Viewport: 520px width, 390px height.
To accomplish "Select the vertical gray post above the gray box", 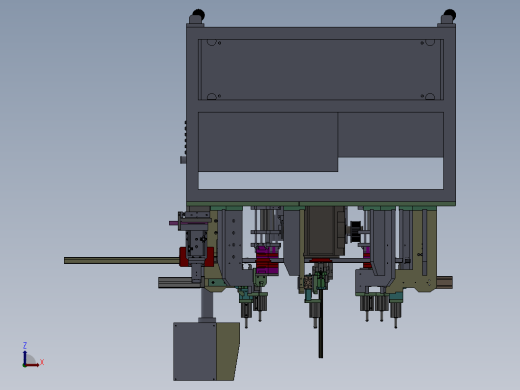I will 207,304.
